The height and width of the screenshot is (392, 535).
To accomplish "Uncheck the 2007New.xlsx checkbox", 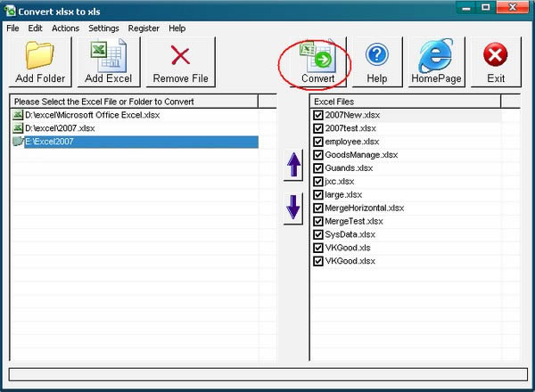I will tap(318, 115).
